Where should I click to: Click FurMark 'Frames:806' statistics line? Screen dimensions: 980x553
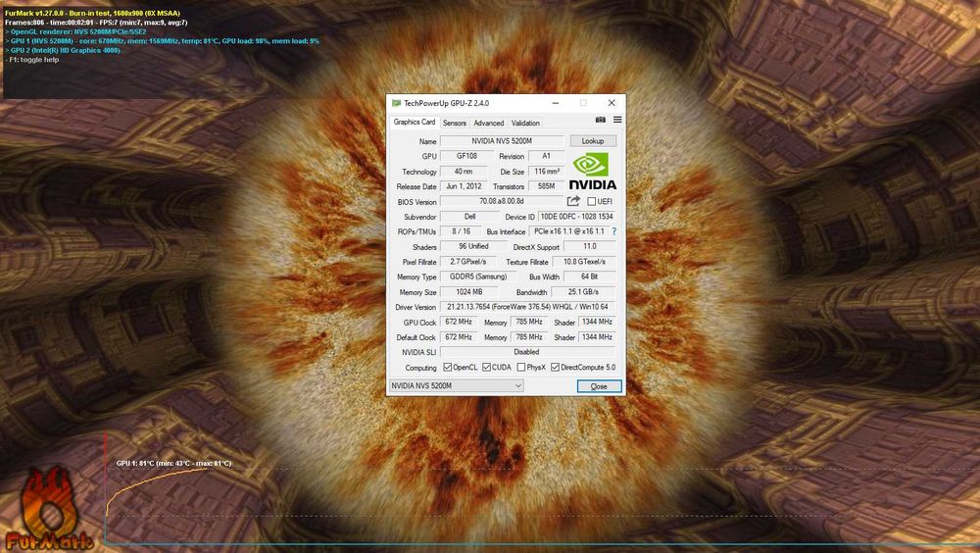96,23
